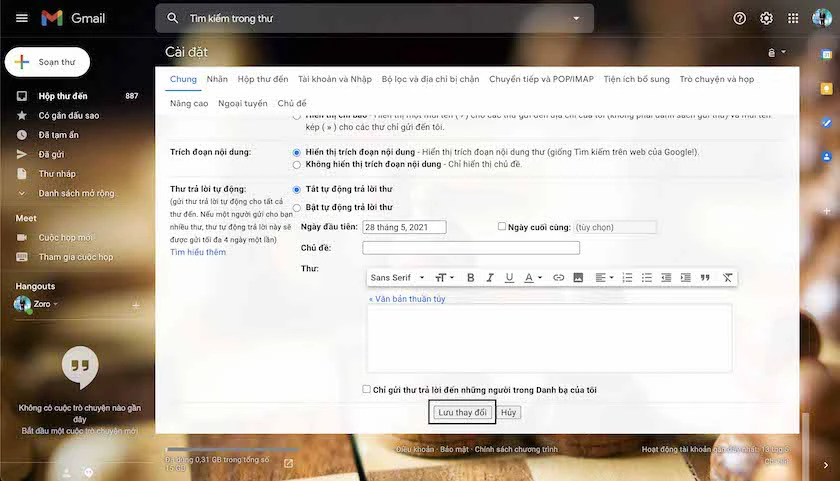
Task: Click the 'Chủ đề' subject input field
Action: 471,247
